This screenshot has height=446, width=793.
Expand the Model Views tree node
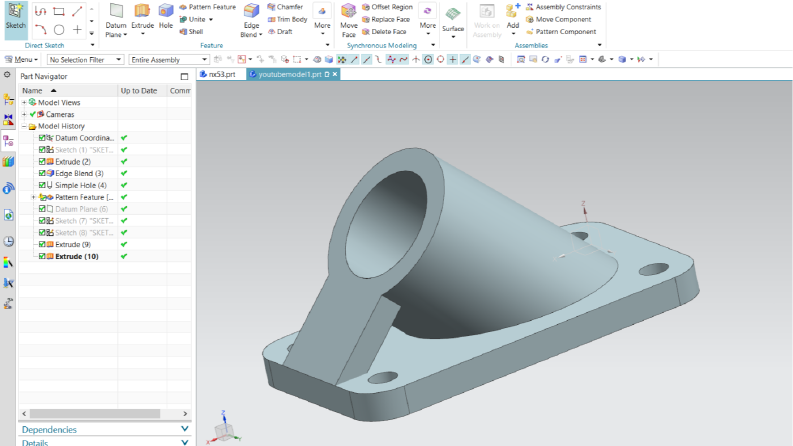[24, 102]
